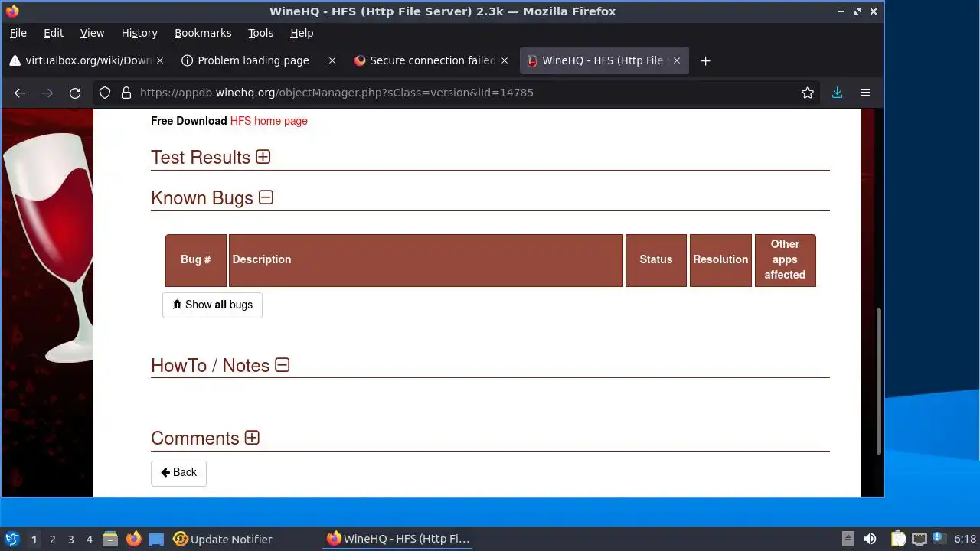Open the Bookmarks menu

(203, 33)
